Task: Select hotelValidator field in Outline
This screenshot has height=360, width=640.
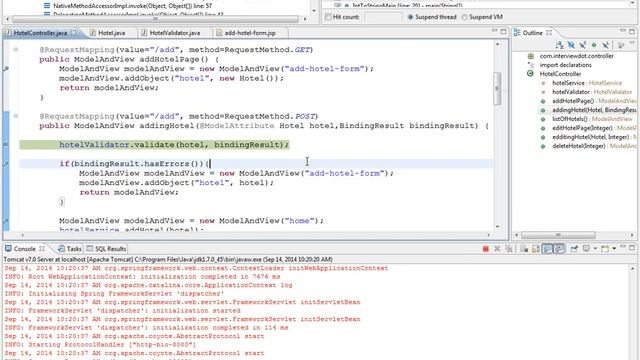Action: [592, 92]
